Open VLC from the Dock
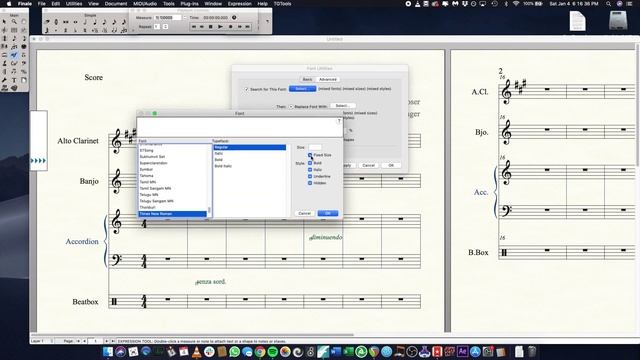 pyautogui.click(x=196, y=351)
